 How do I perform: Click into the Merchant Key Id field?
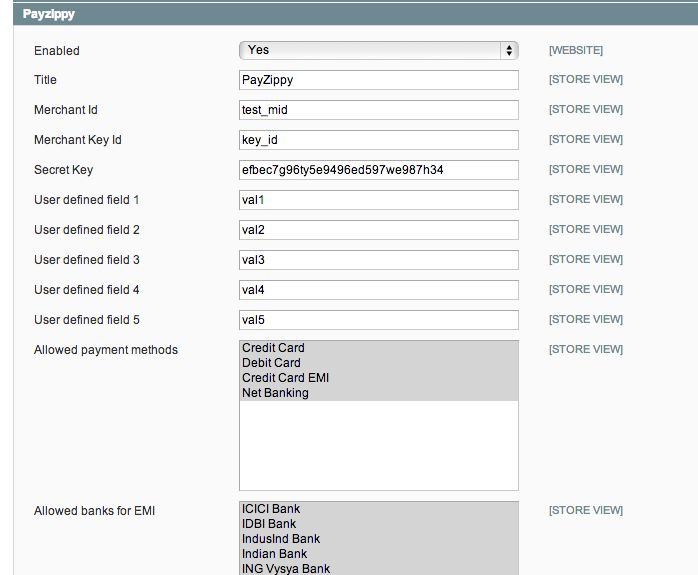[x=378, y=140]
